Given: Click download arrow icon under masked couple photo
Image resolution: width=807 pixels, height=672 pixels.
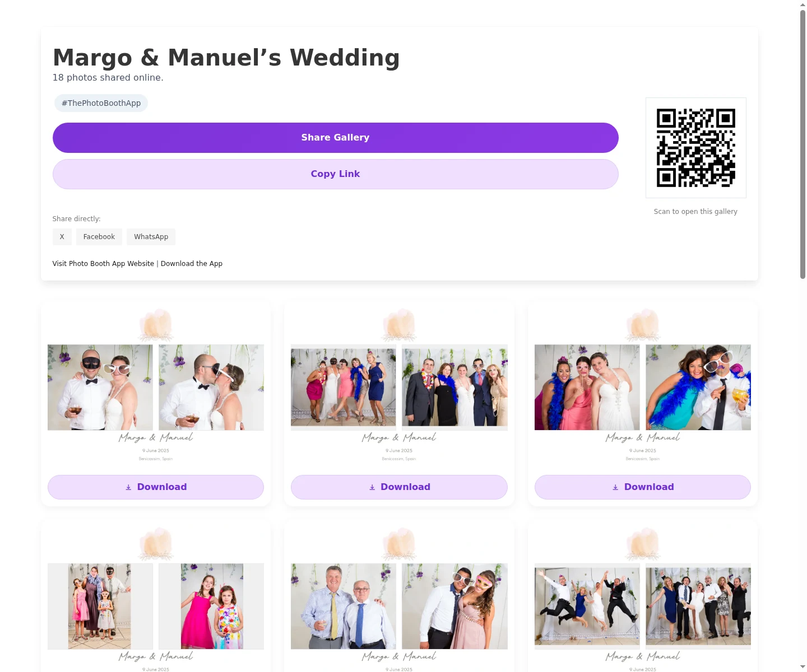Looking at the screenshot, I should [128, 488].
